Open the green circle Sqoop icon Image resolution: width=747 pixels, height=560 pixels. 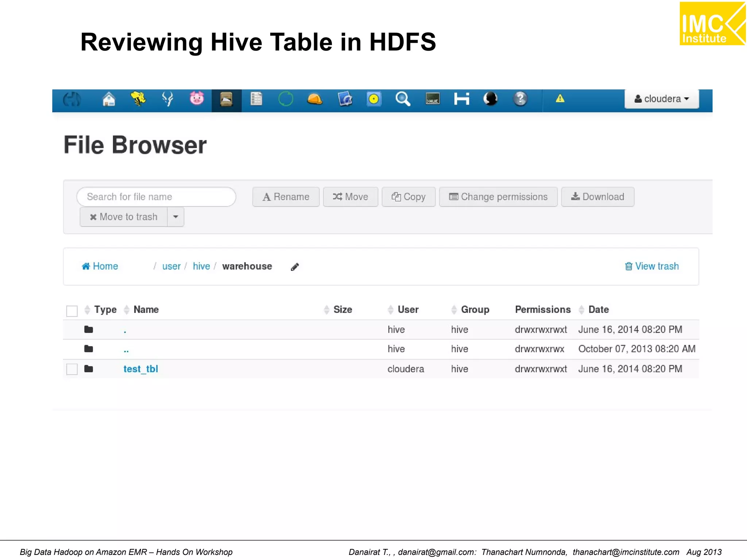[286, 99]
